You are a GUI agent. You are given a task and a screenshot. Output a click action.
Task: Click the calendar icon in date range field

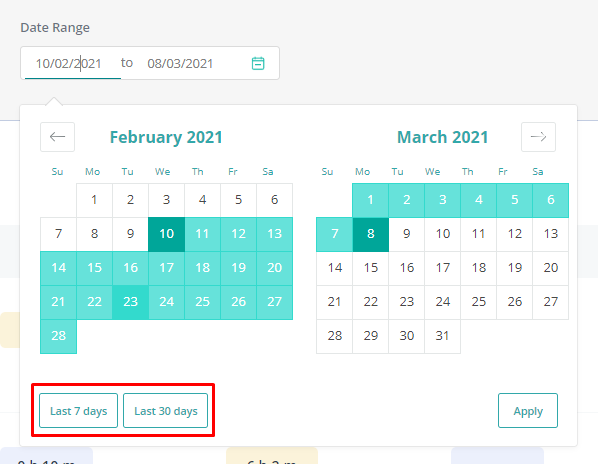(x=258, y=63)
